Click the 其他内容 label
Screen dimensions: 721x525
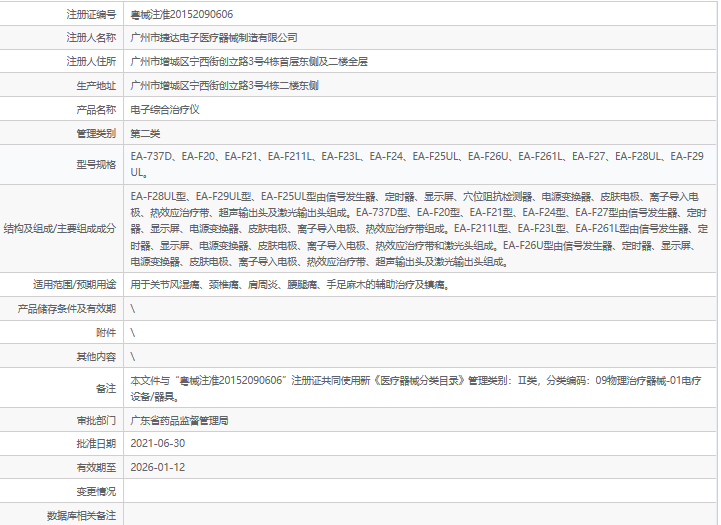pyautogui.click(x=96, y=356)
